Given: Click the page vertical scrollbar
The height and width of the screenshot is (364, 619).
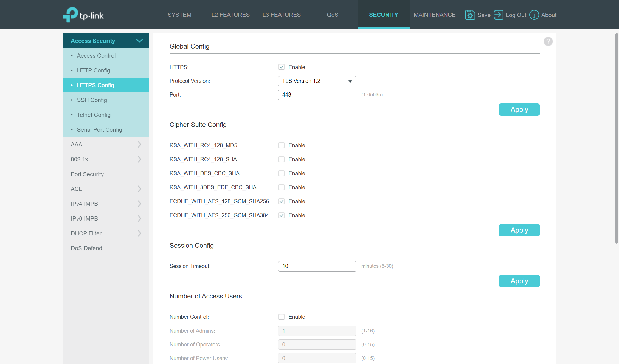Looking at the screenshot, I should click(x=616, y=137).
